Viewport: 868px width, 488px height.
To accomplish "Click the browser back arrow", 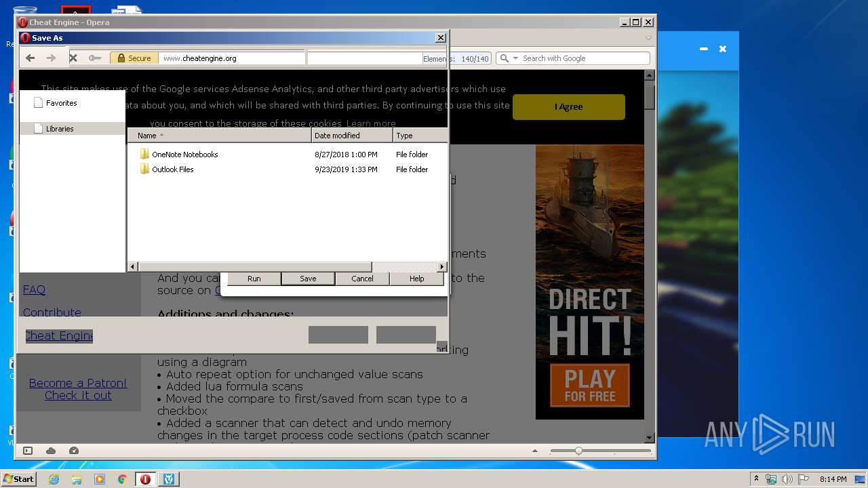I will pos(30,58).
